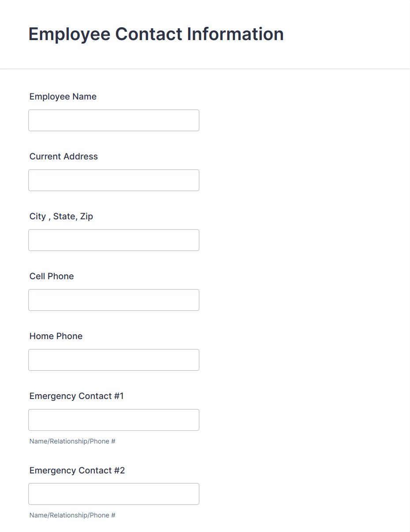Select the Cell Phone label
410x532 pixels.
coord(52,276)
